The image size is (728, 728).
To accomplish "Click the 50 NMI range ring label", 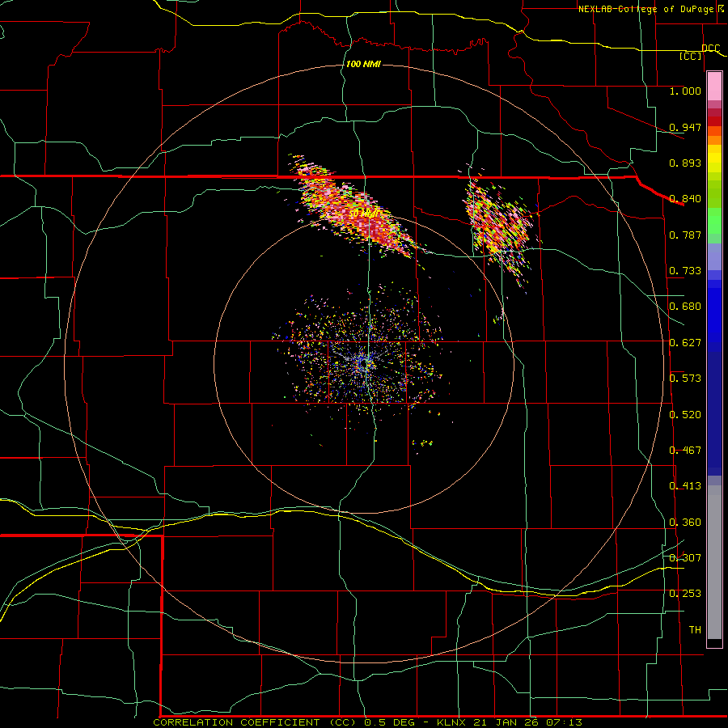I will click(x=363, y=214).
